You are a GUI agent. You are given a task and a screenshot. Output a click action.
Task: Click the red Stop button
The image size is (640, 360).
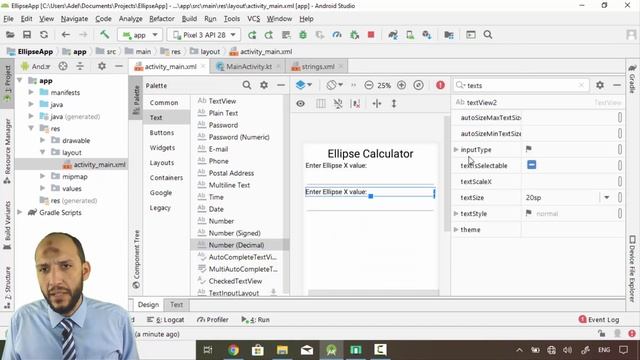[x=371, y=35]
